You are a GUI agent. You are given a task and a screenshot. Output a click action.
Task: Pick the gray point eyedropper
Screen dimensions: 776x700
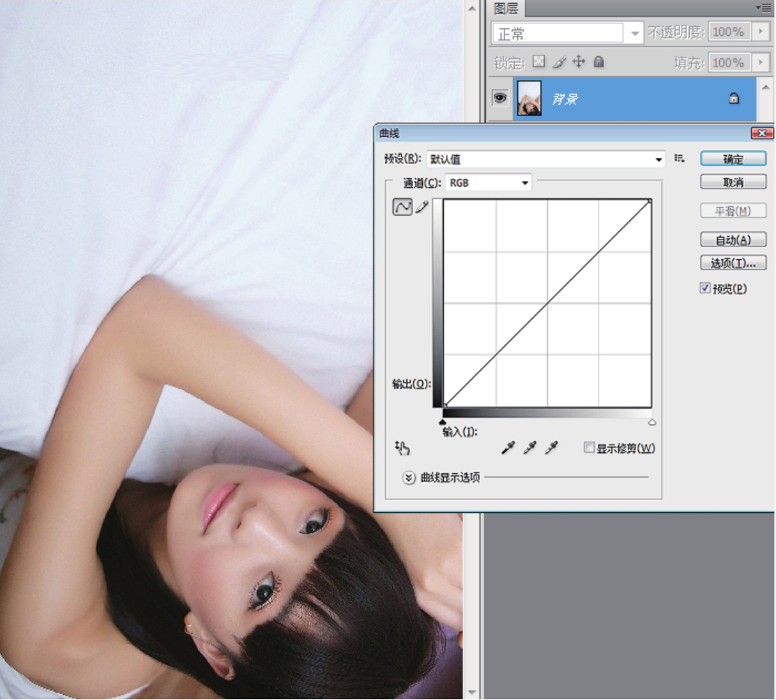[530, 448]
